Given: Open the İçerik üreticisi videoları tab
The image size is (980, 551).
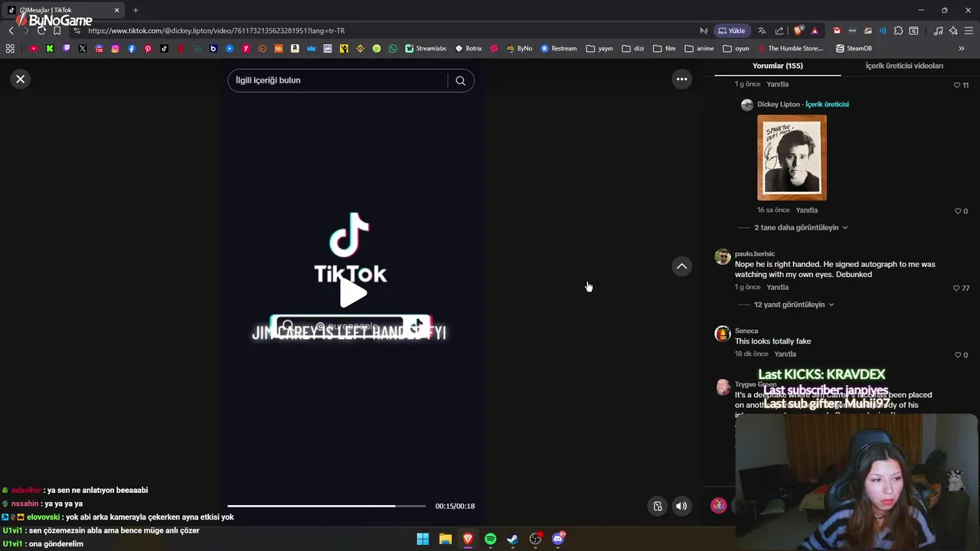Looking at the screenshot, I should point(904,66).
